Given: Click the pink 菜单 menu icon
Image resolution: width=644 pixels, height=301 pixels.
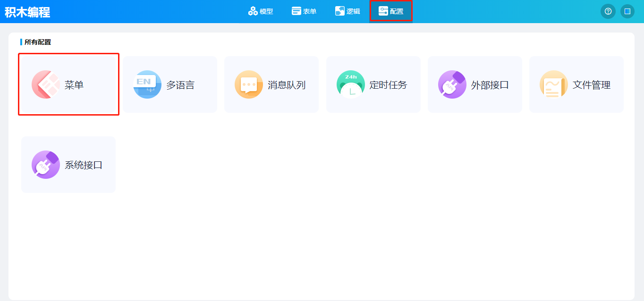Looking at the screenshot, I should 45,84.
